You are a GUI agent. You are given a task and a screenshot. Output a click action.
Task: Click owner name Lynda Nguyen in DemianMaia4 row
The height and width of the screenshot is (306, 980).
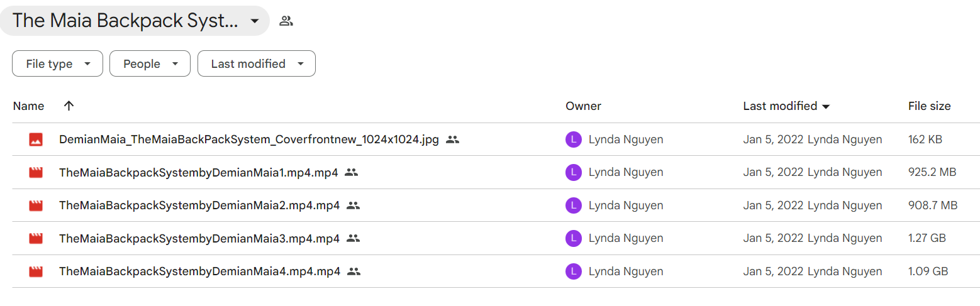tap(626, 271)
